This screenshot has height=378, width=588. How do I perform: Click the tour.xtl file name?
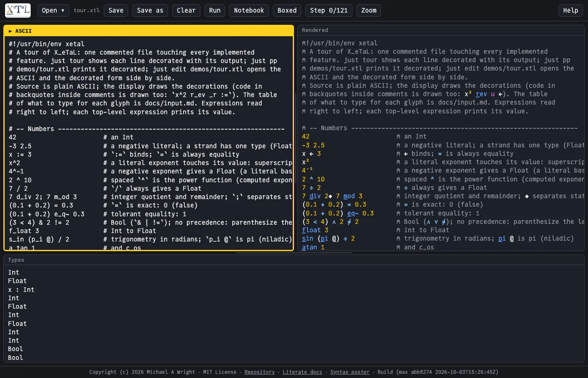click(x=87, y=10)
